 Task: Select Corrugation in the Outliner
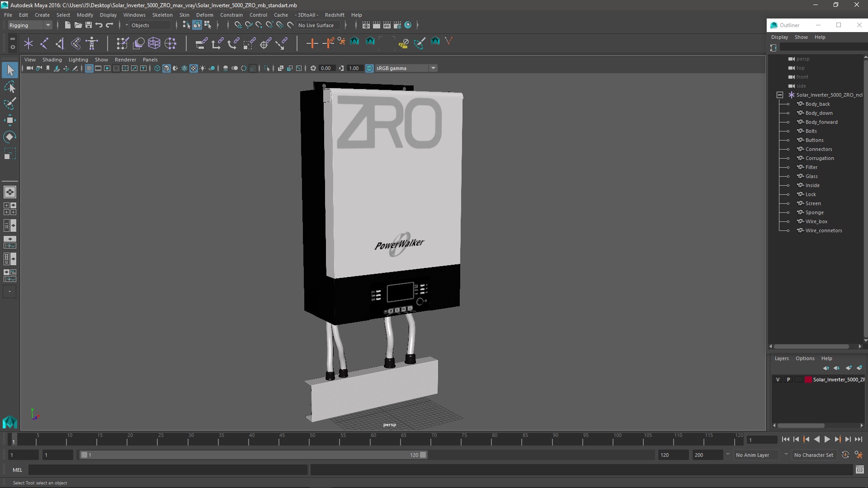[x=819, y=158]
